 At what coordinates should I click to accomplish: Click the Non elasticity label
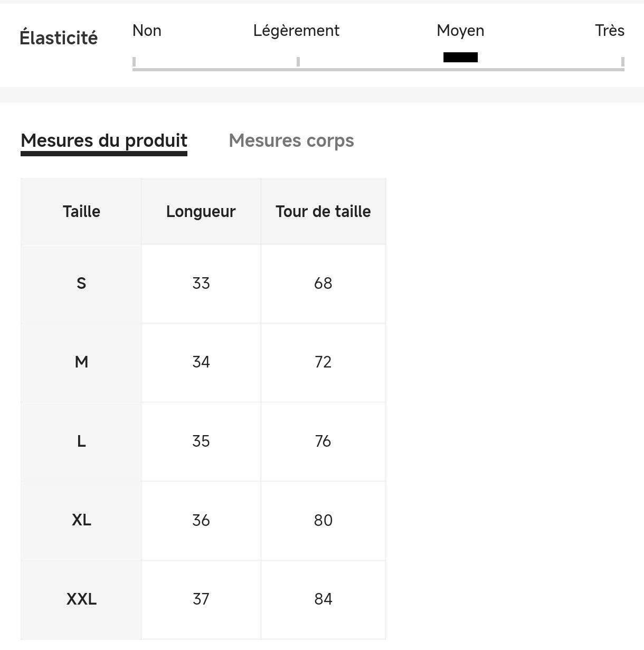pyautogui.click(x=147, y=31)
